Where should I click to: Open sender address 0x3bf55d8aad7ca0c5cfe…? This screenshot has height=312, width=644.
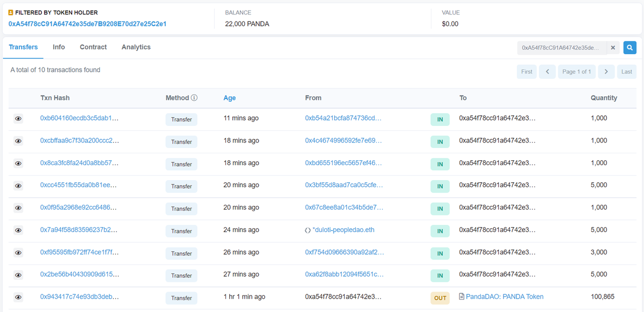344,185
